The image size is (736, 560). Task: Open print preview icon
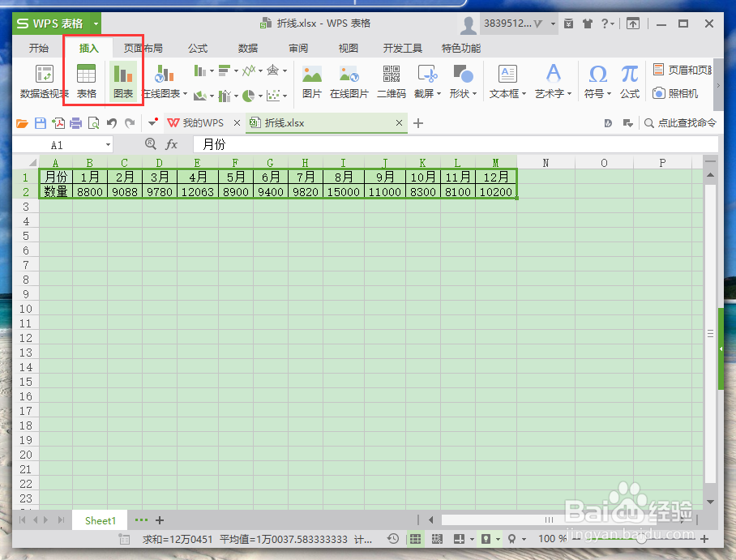tap(93, 123)
